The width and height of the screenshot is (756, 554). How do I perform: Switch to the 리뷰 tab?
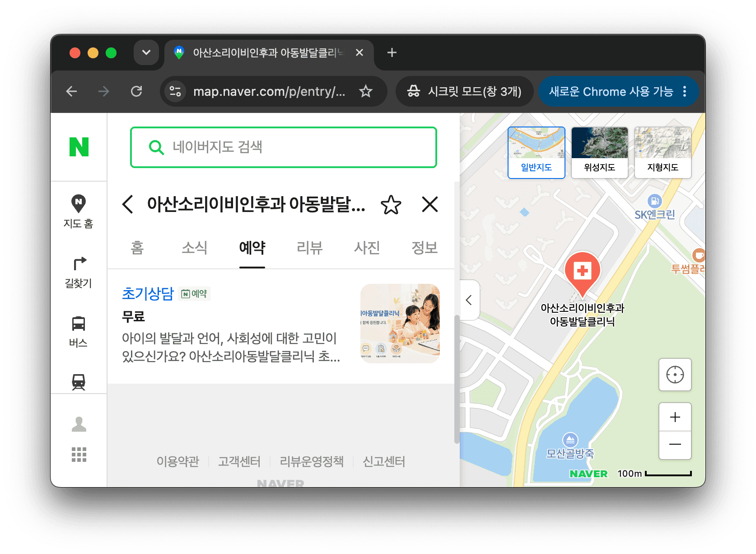pos(310,248)
